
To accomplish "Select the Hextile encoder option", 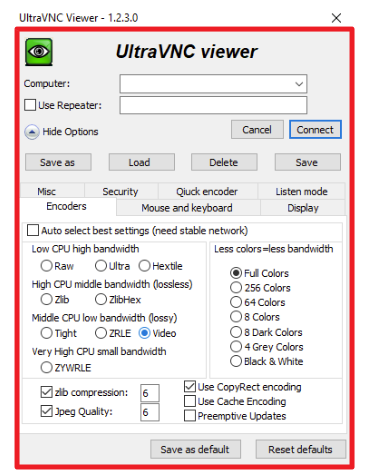I will pyautogui.click(x=145, y=266).
